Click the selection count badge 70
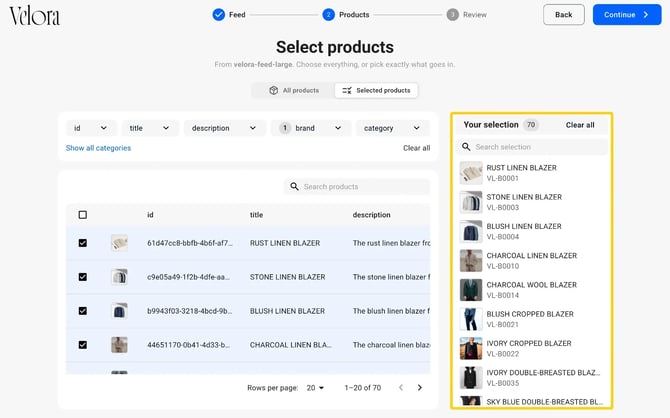Viewport: 670px width, 418px height. [x=531, y=125]
